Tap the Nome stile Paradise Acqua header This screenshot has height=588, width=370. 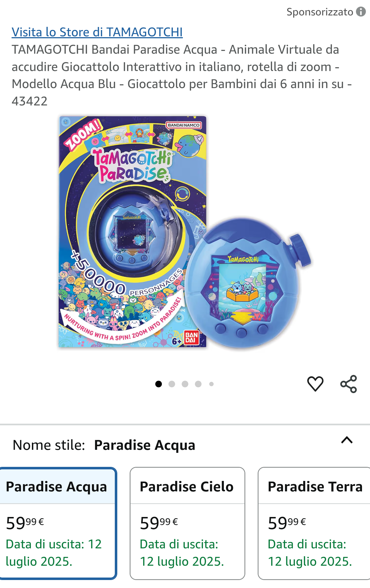pyautogui.click(x=104, y=445)
